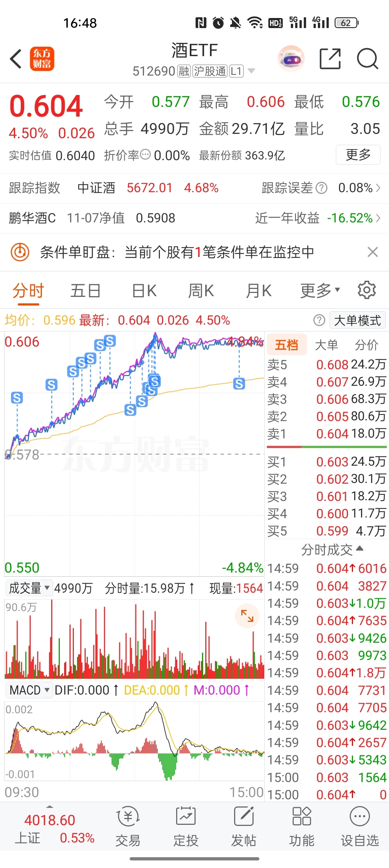The height and width of the screenshot is (868, 389).
Task: Tap the 买5 0.599 order row
Action: (327, 531)
